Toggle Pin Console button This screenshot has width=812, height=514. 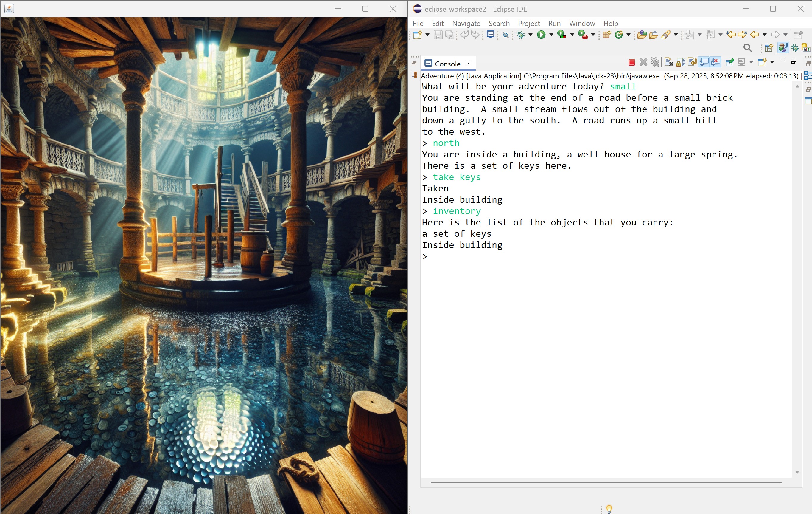click(729, 62)
